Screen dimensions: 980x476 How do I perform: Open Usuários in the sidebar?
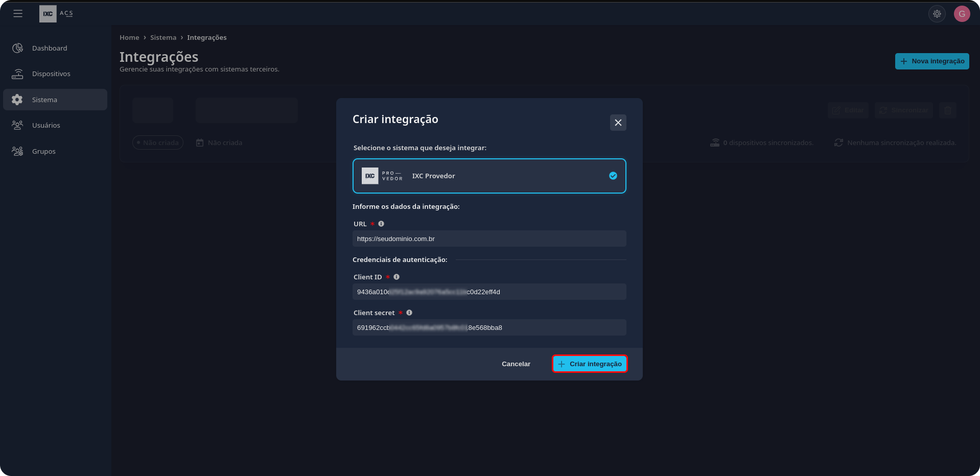click(55, 125)
